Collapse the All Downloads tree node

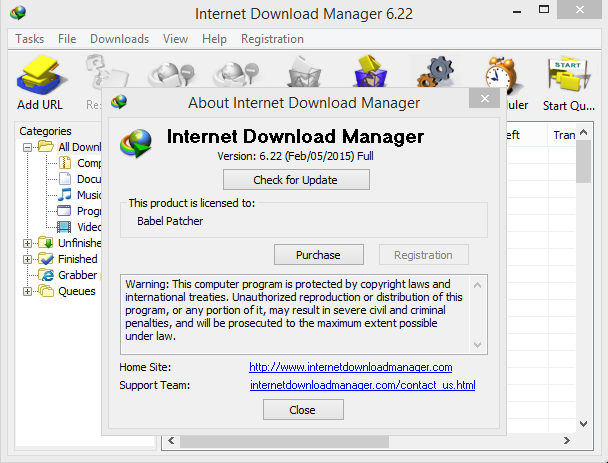click(x=27, y=147)
